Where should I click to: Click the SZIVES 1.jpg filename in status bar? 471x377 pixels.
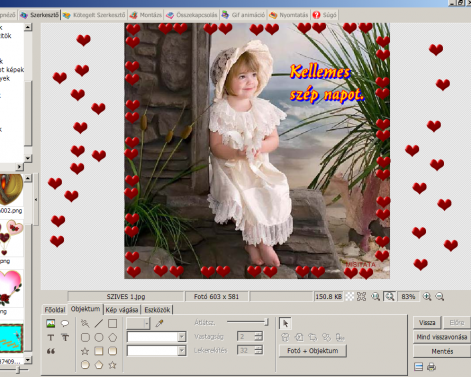pos(126,296)
